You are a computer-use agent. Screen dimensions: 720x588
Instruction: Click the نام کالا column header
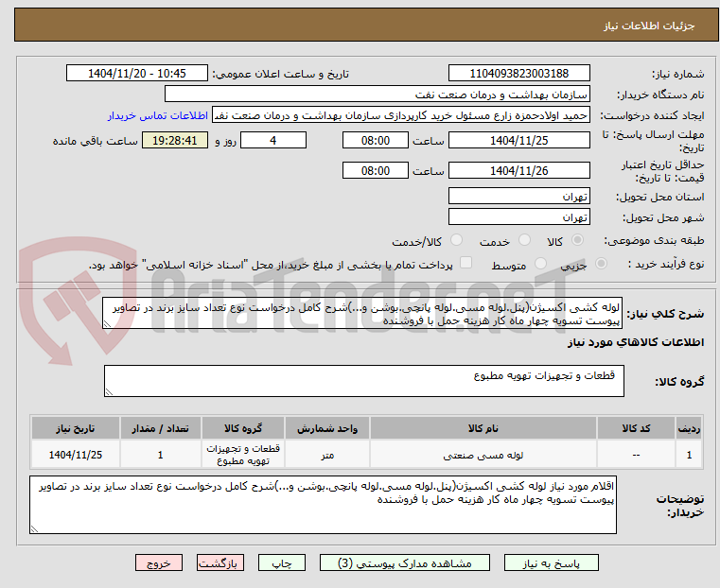(x=483, y=428)
